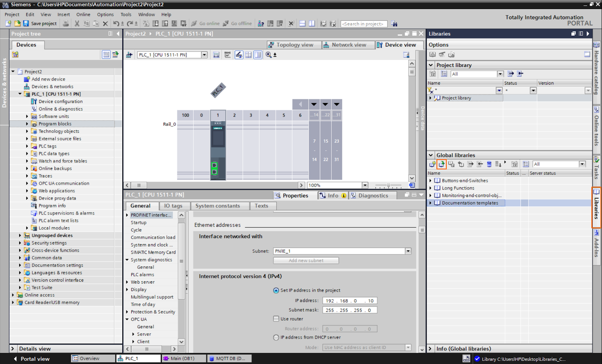Click the Go offline icon

(226, 23)
